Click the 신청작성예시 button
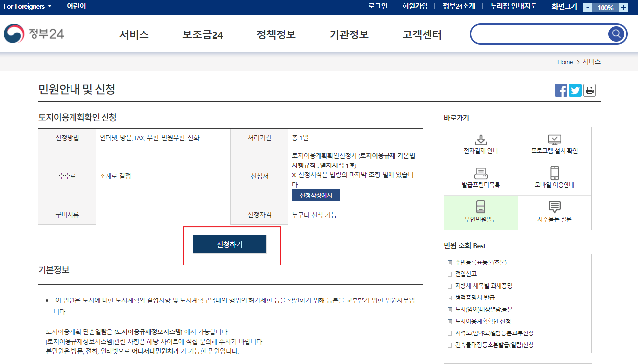Screen dimensions: 638x364 click(316, 196)
